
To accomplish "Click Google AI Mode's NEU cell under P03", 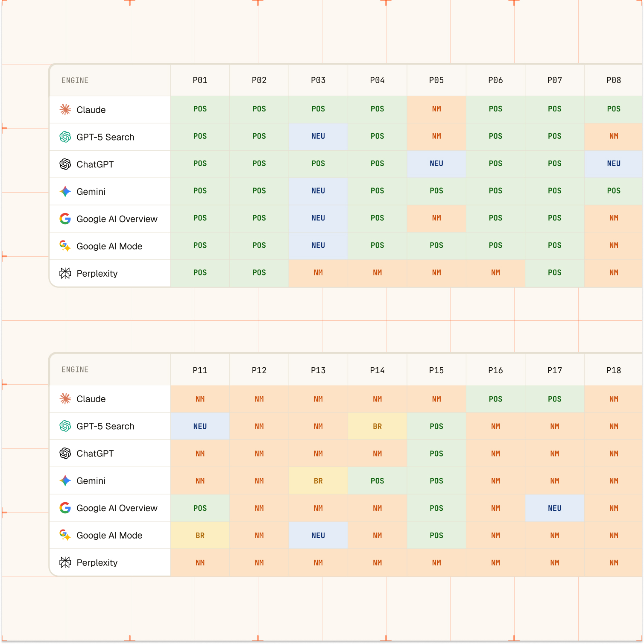I will pos(318,246).
